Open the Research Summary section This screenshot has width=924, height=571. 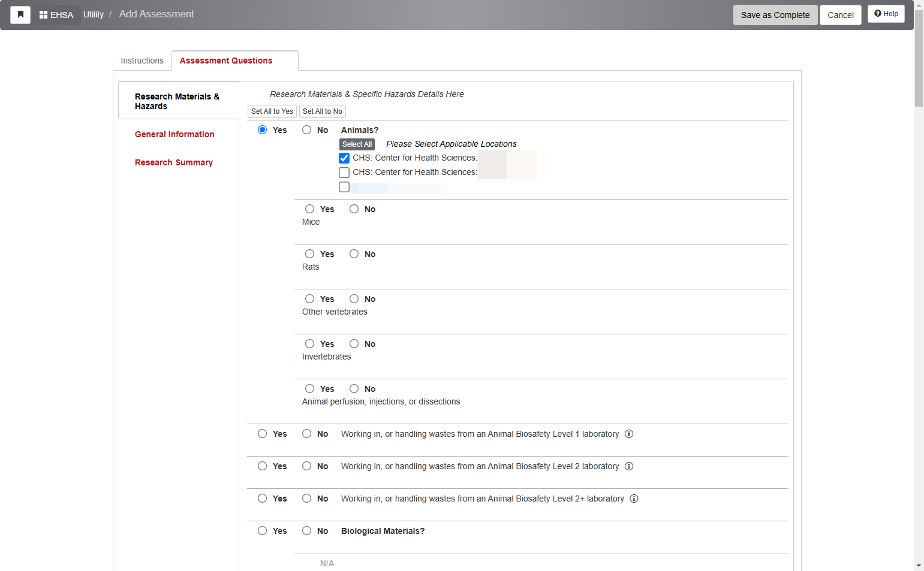pyautogui.click(x=174, y=162)
